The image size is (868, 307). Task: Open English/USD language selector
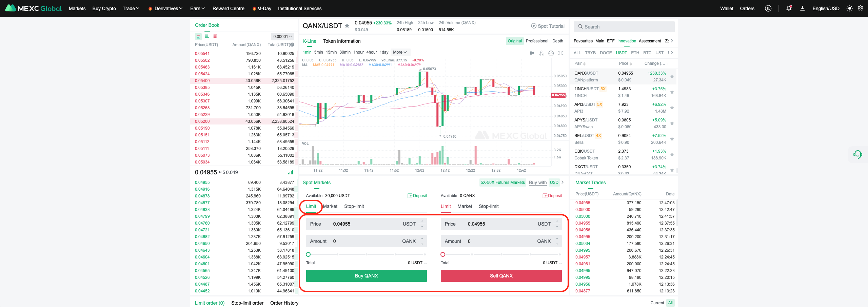[826, 8]
